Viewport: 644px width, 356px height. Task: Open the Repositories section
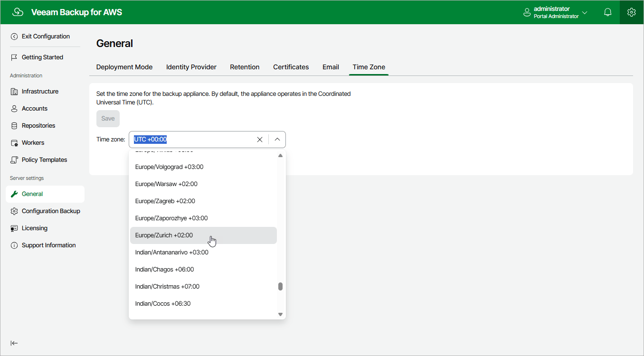point(38,125)
